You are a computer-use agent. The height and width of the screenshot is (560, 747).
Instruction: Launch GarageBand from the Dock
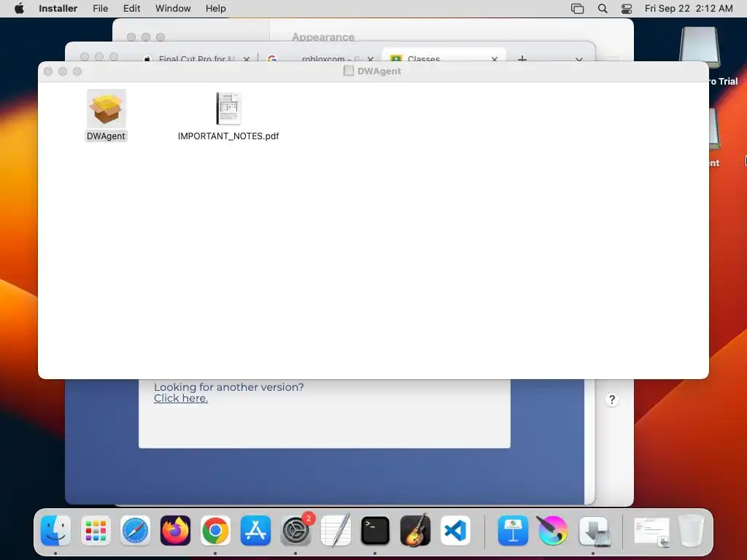pyautogui.click(x=415, y=531)
